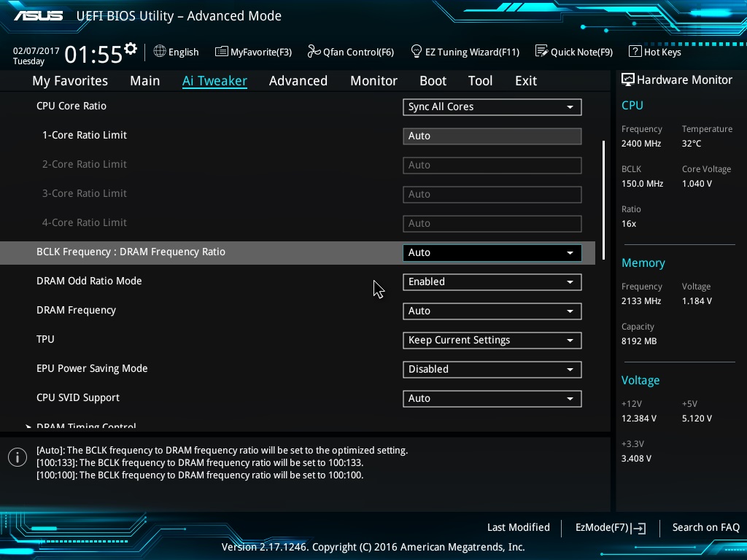Select the Ai Tweaker tab
Screen dimensions: 747x560
click(x=214, y=81)
